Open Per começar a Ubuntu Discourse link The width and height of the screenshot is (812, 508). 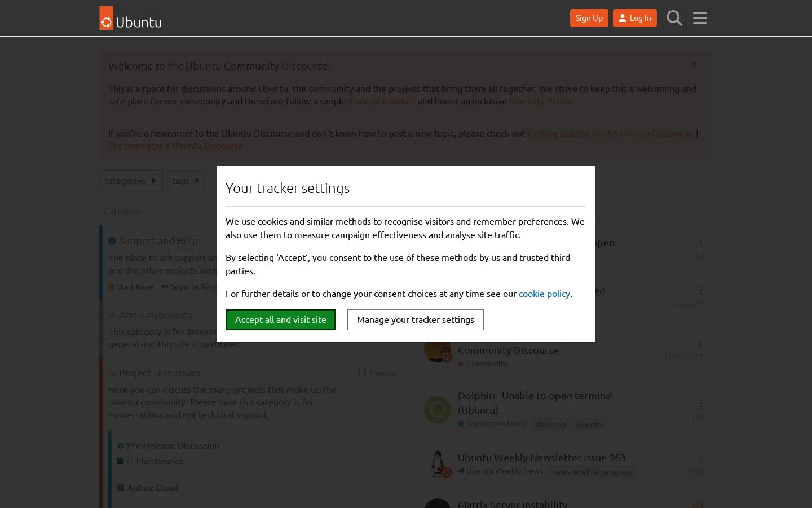coord(175,146)
